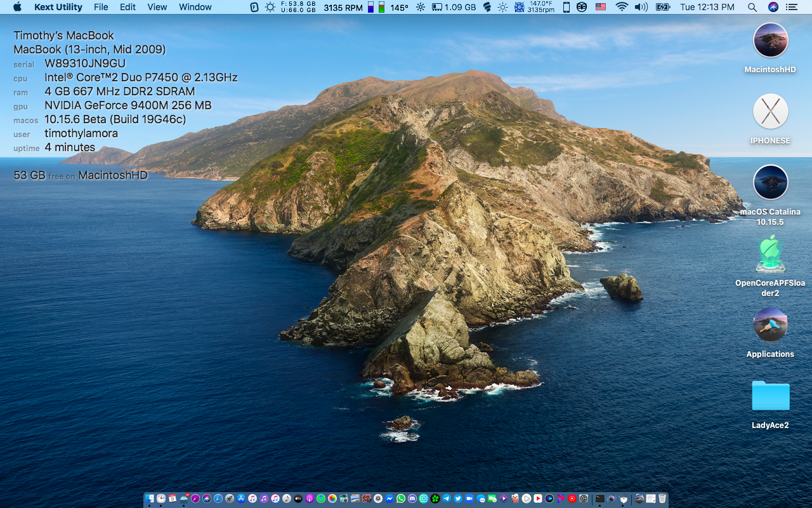Viewport: 812px width, 508px height.
Task: Select the OpenCoreAPFSloader2 desktop icon
Action: click(770, 255)
